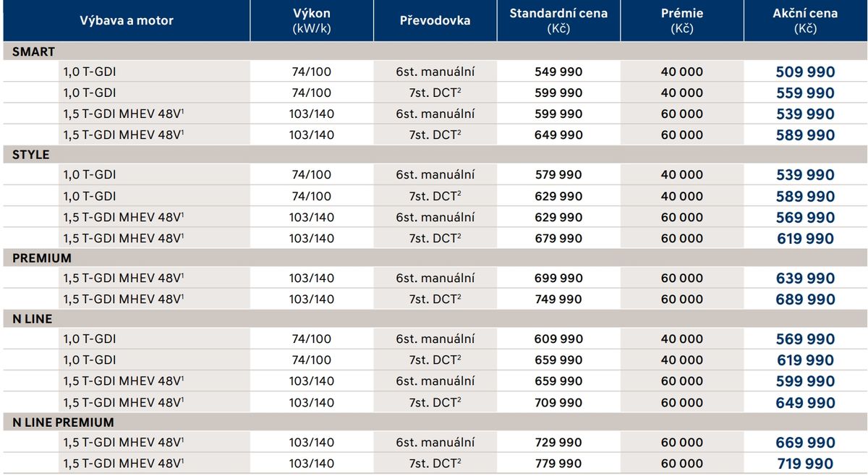Screen dimensions: 868x476
Task: Click the action price 719 990
Action: pos(805,464)
